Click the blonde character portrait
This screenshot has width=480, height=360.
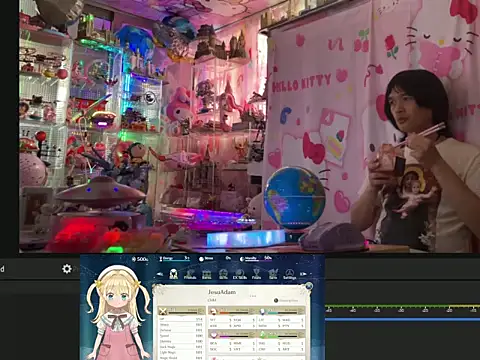click(117, 313)
